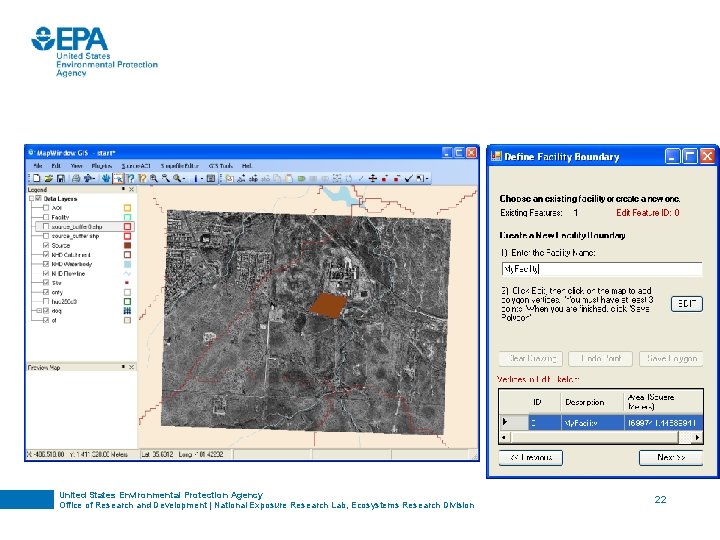Click the blue question mark Identify tool
The height and width of the screenshot is (540, 720).
130,178
